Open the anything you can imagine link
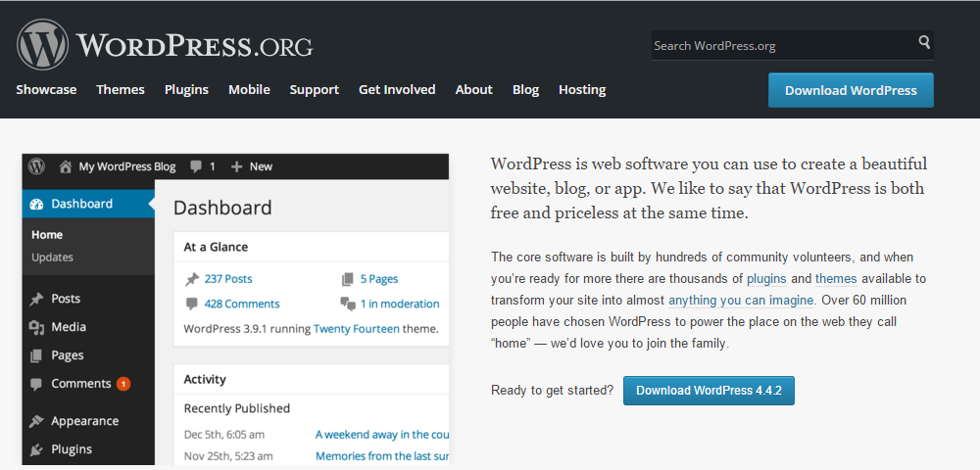The height and width of the screenshot is (470, 980). 741,301
